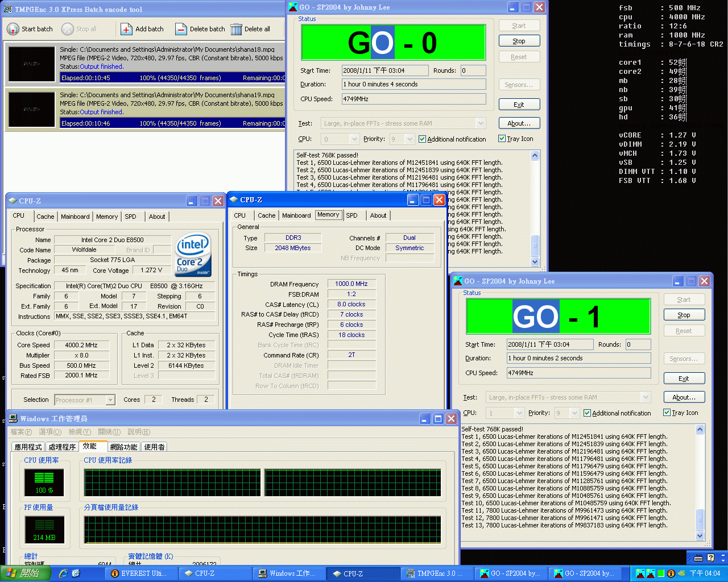Click the second SP2004 tray icon

click(650, 573)
